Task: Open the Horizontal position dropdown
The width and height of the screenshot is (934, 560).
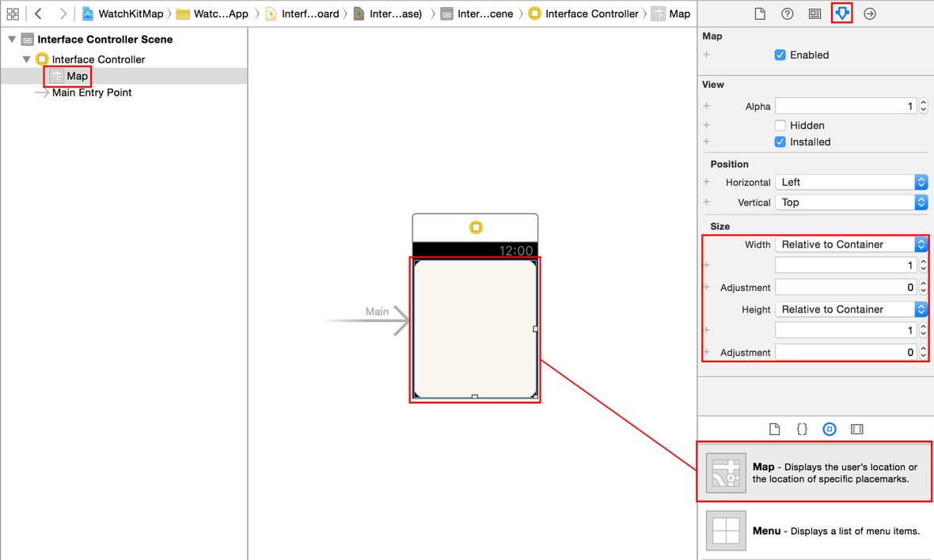Action: pyautogui.click(x=851, y=182)
